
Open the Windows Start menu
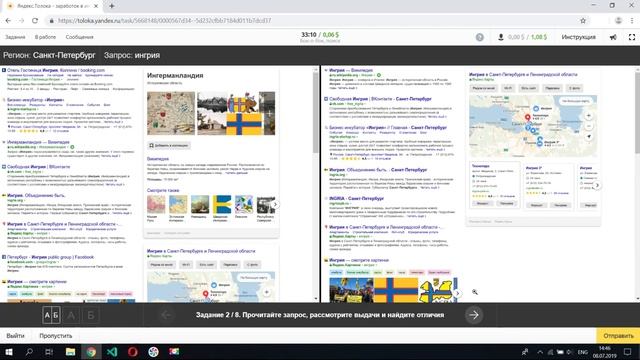pyautogui.click(x=8, y=352)
